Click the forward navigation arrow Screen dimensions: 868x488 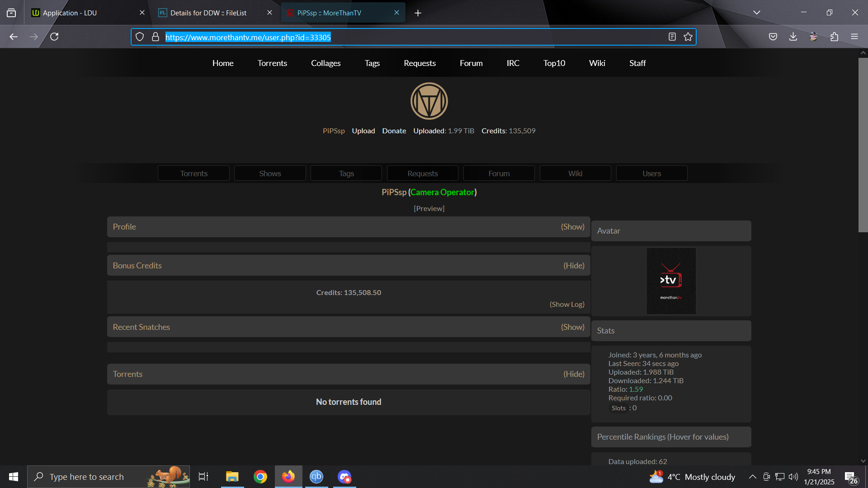pos(34,37)
